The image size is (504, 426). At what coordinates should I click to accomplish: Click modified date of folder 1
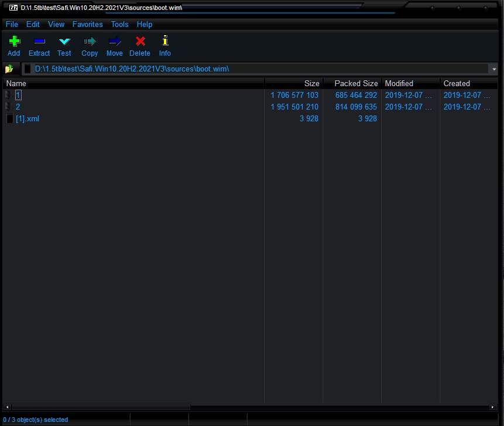tap(408, 95)
